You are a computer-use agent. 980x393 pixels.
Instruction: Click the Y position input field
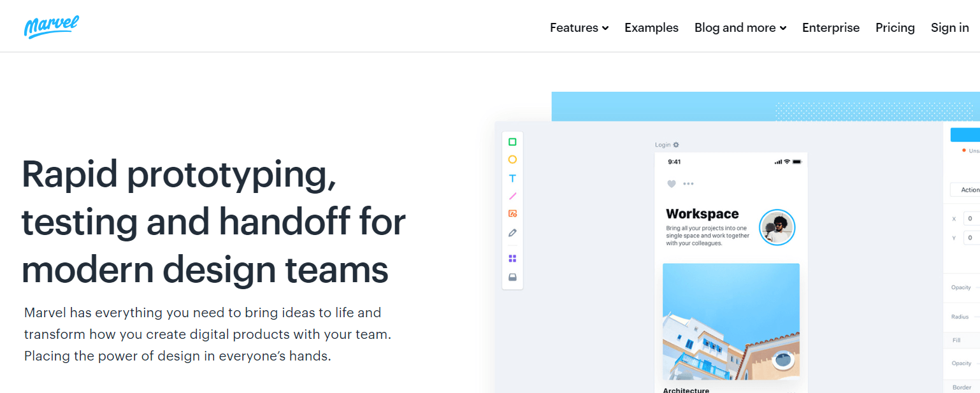[x=971, y=238]
